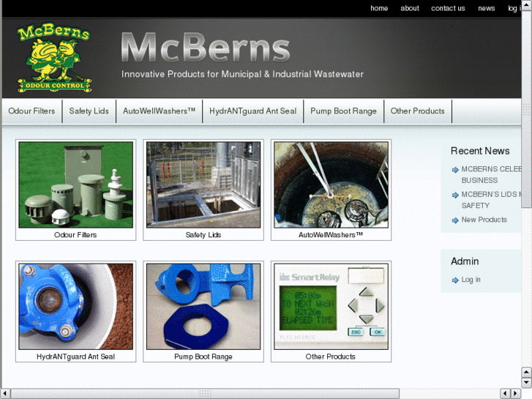The width and height of the screenshot is (532, 399).
Task: Click the scroll left arrow at bottom-left
Action: tap(5, 394)
